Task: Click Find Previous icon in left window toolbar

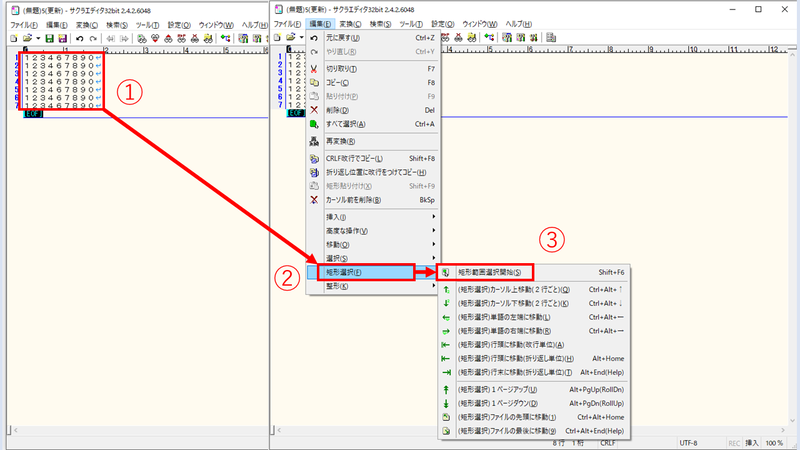Action: click(x=168, y=38)
